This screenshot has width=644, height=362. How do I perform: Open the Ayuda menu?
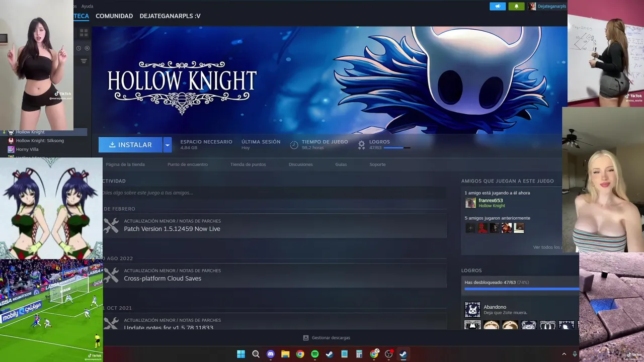pyautogui.click(x=87, y=6)
